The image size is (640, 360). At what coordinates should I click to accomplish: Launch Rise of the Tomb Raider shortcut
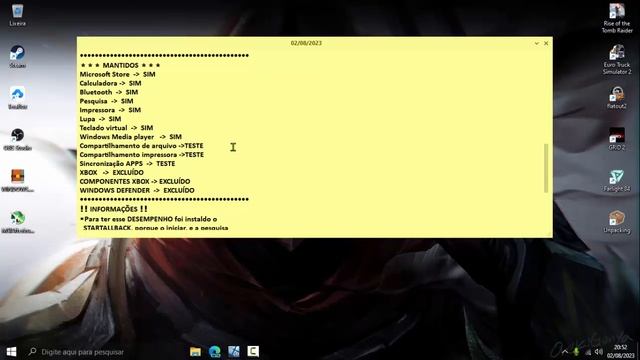click(x=617, y=18)
